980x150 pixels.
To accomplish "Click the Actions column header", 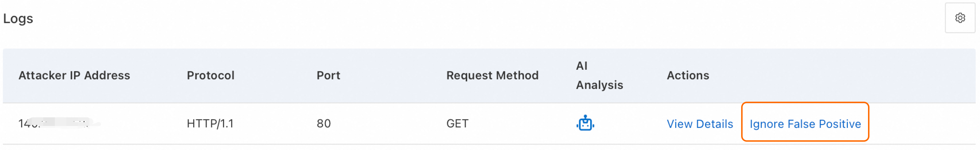I will [x=688, y=75].
